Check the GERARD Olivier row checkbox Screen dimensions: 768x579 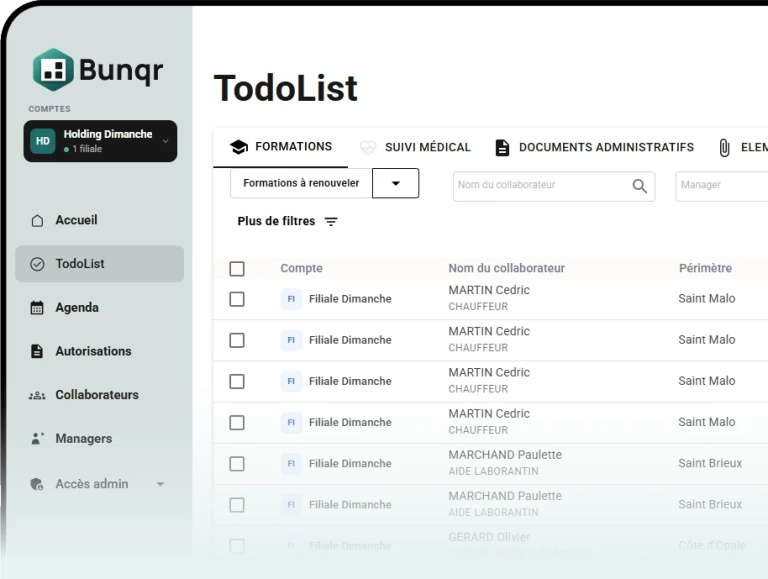coord(237,546)
